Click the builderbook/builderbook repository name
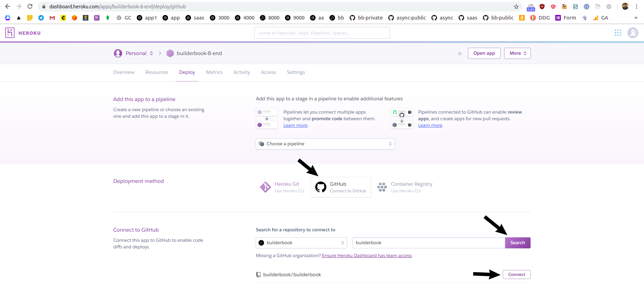This screenshot has width=644, height=286. [292, 275]
